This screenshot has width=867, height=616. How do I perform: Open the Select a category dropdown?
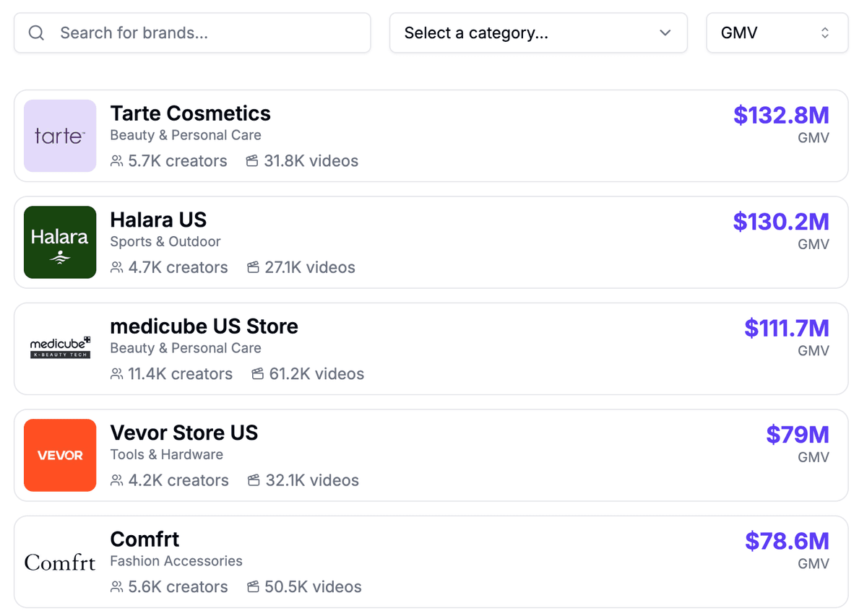point(538,32)
